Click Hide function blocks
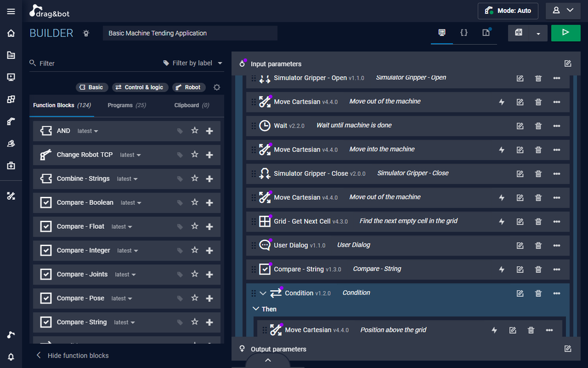Screen dimensions: 588x368 (78, 356)
